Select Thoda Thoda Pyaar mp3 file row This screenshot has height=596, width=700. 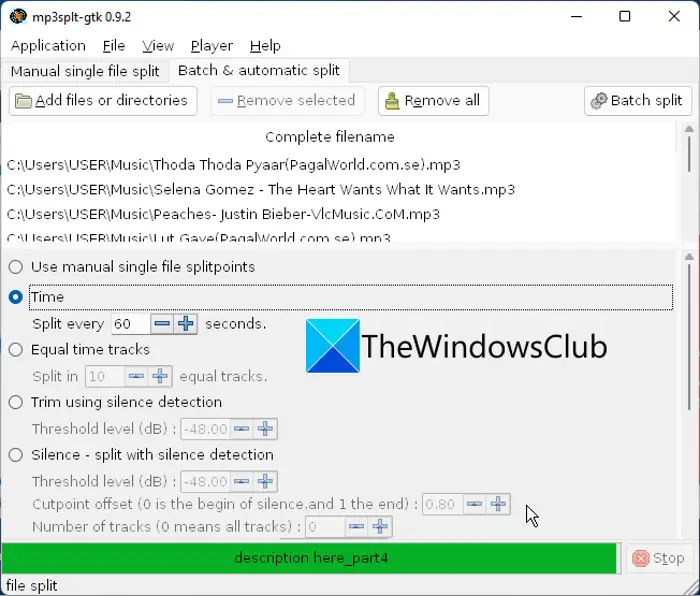[339, 165]
